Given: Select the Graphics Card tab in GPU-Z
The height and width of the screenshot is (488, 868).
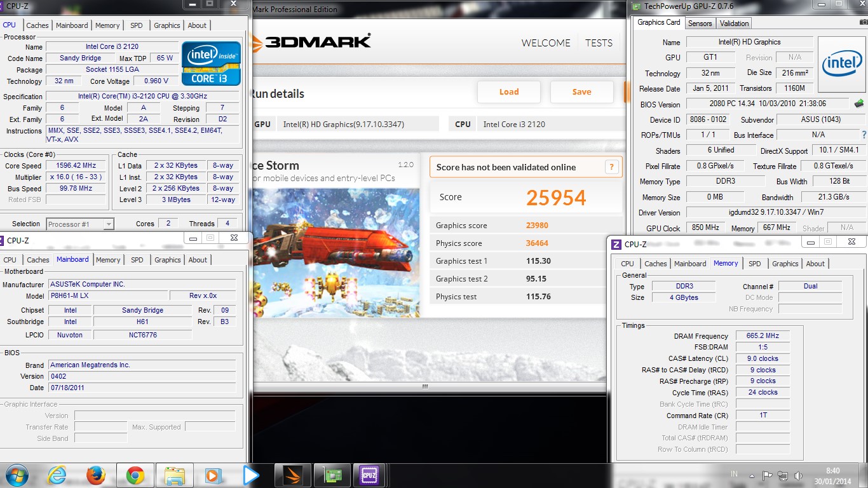Looking at the screenshot, I should point(659,22).
